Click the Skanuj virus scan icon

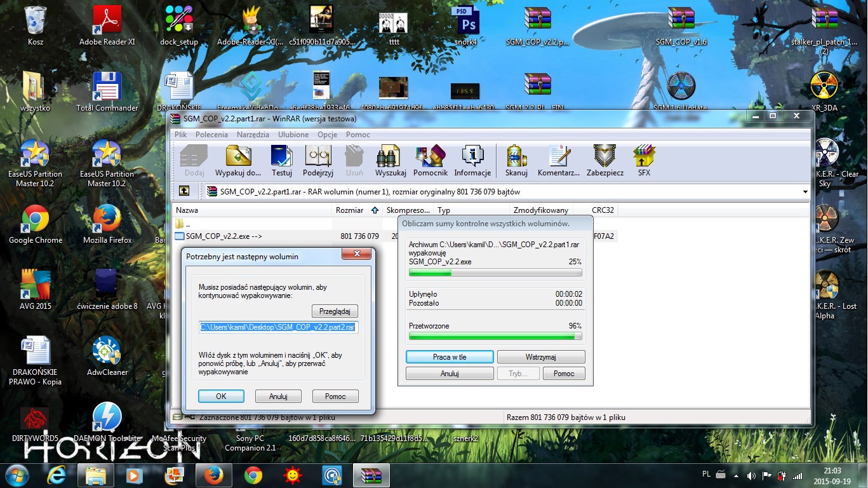pos(516,161)
